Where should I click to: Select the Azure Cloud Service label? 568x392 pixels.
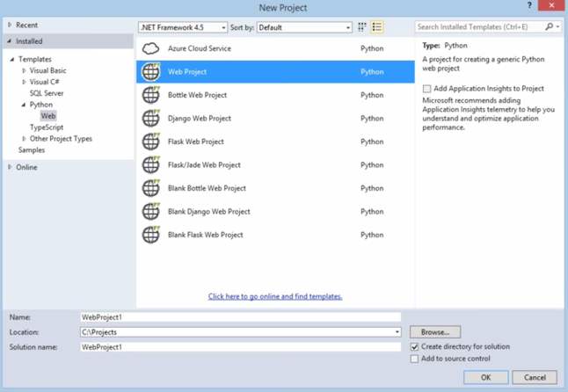[x=200, y=48]
